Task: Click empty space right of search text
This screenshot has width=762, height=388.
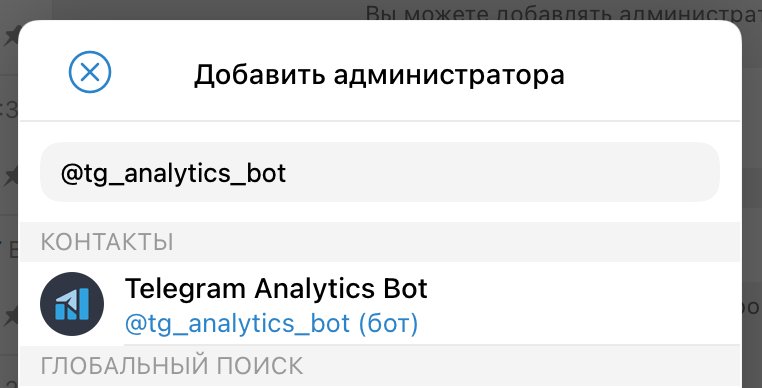Action: [501, 172]
